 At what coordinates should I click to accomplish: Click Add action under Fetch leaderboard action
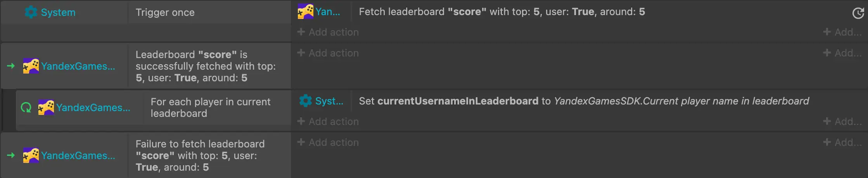pos(328,32)
